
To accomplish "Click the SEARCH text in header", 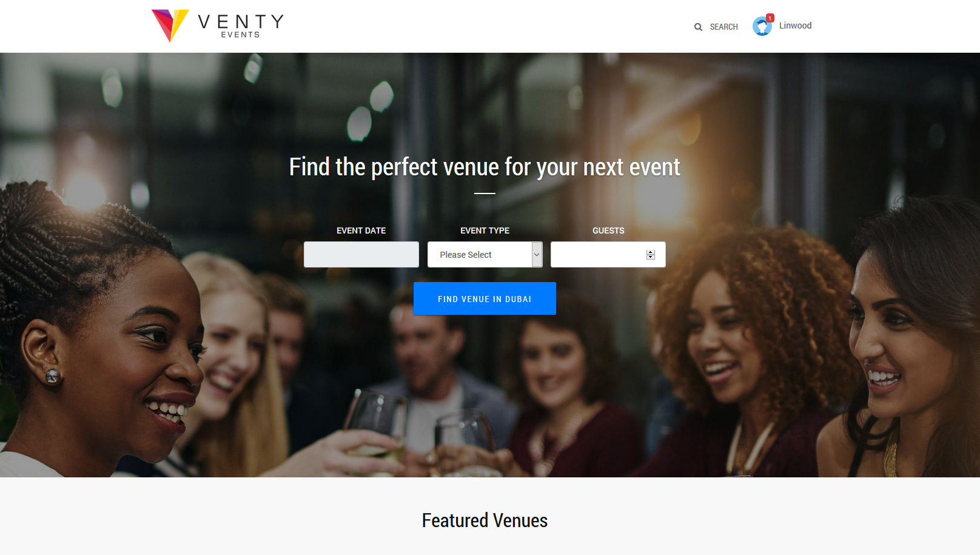I will pos(723,27).
